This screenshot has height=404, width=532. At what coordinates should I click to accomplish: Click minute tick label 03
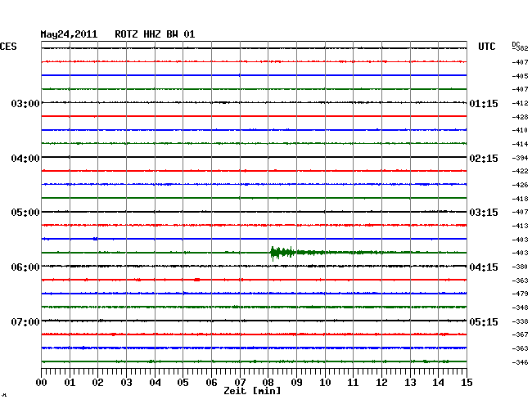point(126,382)
